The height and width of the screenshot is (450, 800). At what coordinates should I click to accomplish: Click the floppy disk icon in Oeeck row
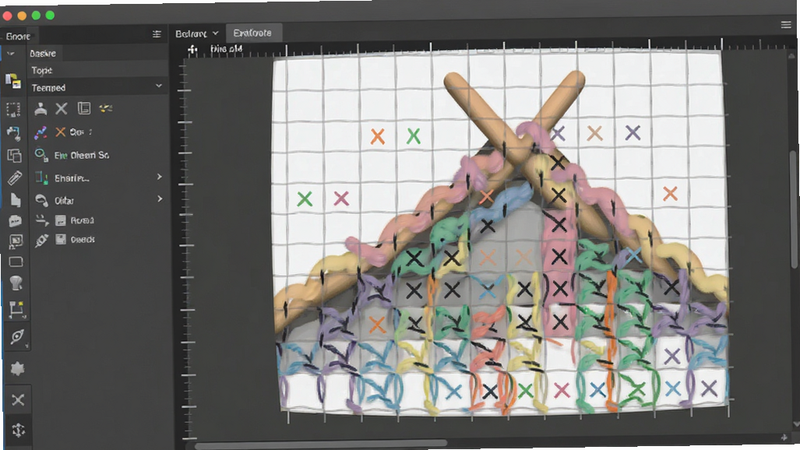coord(61,239)
